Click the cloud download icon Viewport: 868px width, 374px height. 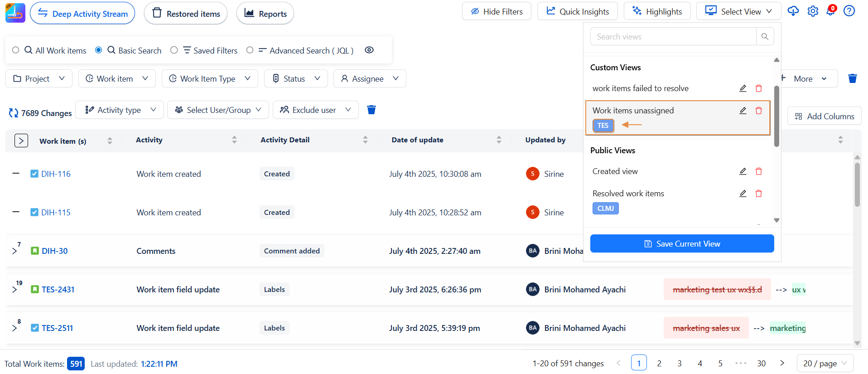click(x=793, y=11)
